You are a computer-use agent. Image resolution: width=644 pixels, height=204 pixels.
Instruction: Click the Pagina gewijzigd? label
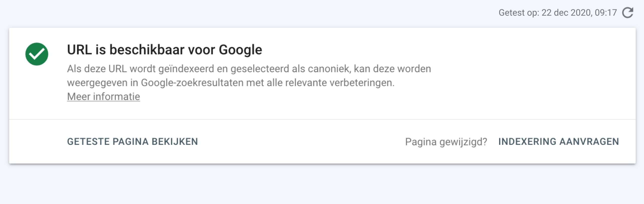click(x=446, y=142)
